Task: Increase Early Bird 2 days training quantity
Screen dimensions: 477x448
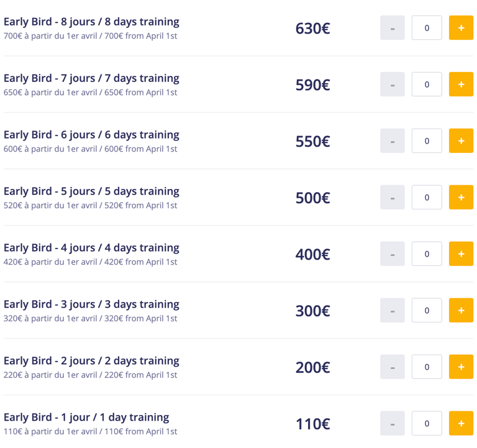Action: 461,367
